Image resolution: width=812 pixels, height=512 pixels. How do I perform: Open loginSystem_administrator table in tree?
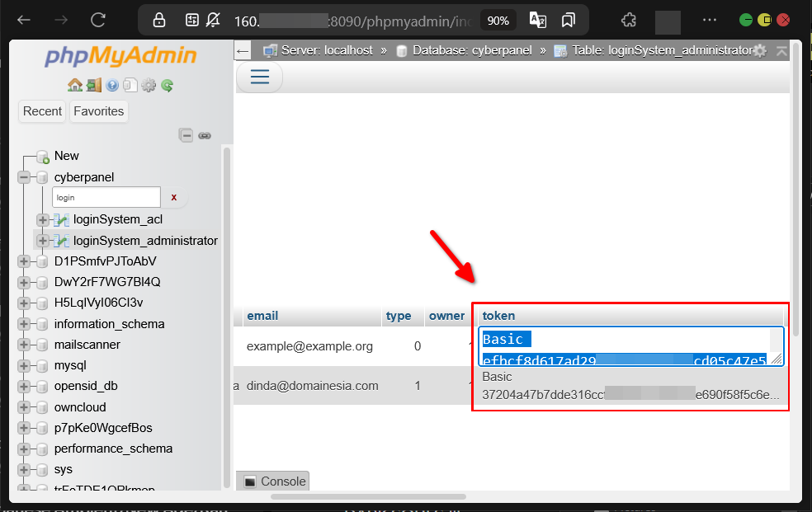[145, 241]
